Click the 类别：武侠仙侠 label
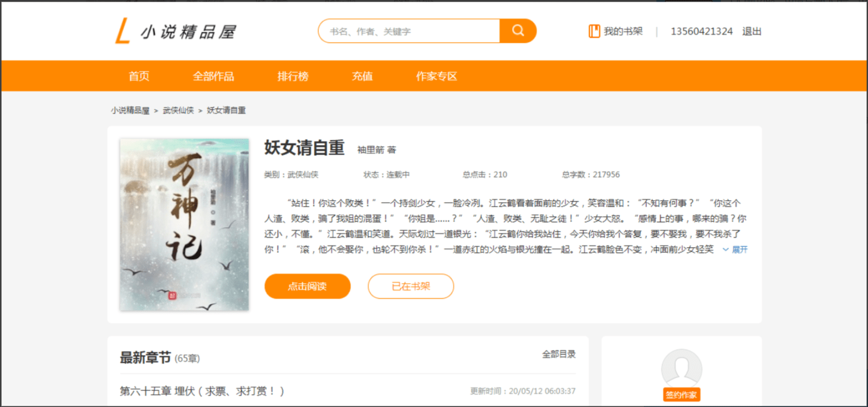Viewport: 868px width, 407px height. (x=291, y=175)
